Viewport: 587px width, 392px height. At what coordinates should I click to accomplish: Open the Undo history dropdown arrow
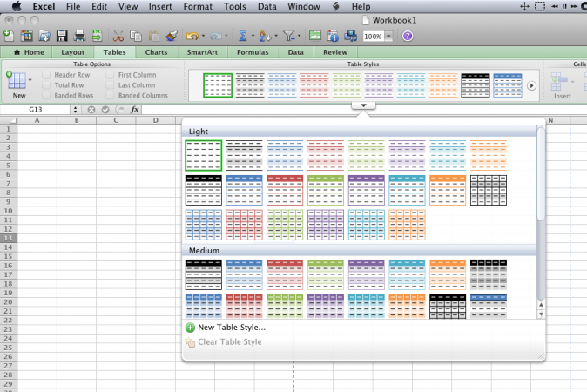tap(203, 36)
